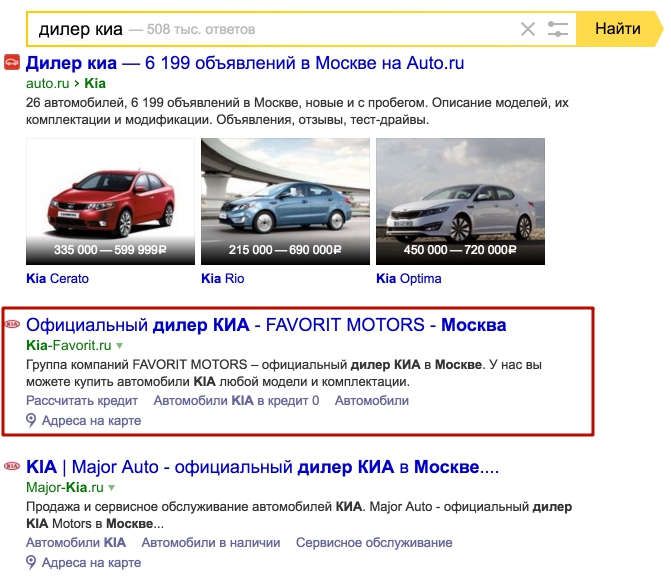
Task: Click the price label 450 000 — 720 000₽
Action: pos(460,250)
